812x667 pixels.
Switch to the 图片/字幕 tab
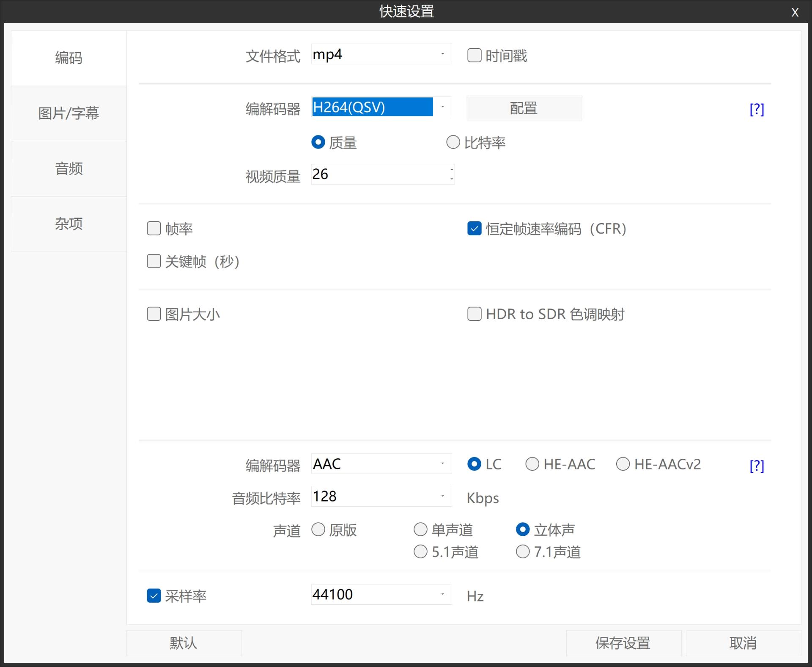(69, 113)
